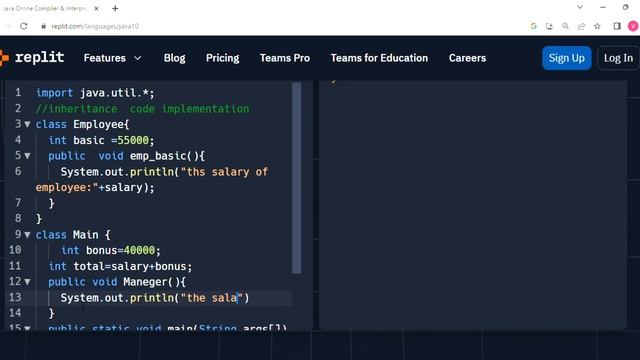This screenshot has height=360, width=640.
Task: Close the Java Online Compiler tab
Action: pos(96,8)
